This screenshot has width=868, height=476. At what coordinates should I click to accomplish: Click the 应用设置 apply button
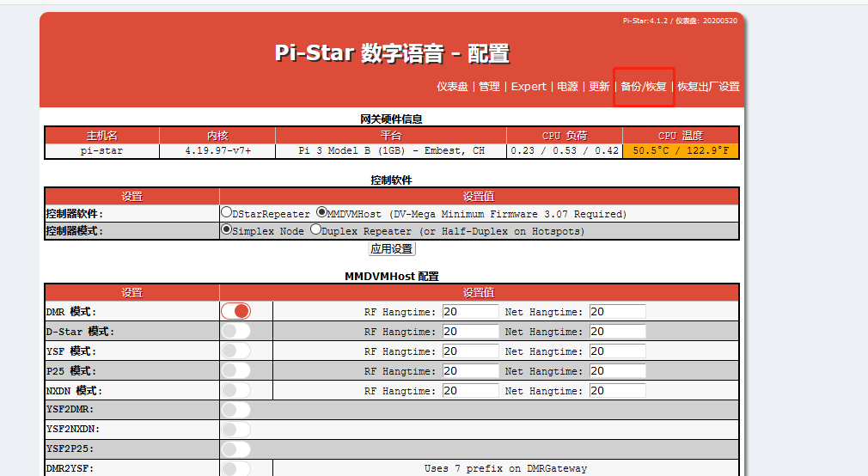(x=392, y=249)
